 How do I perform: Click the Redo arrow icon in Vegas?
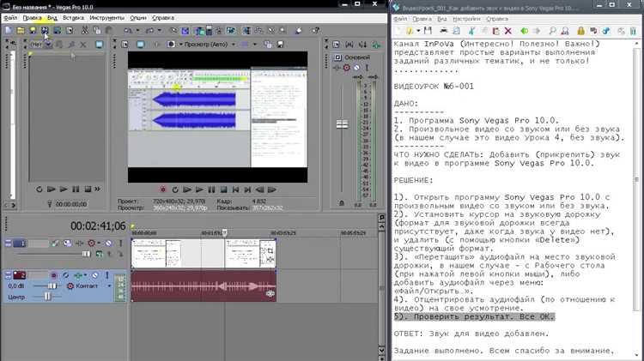[149, 30]
